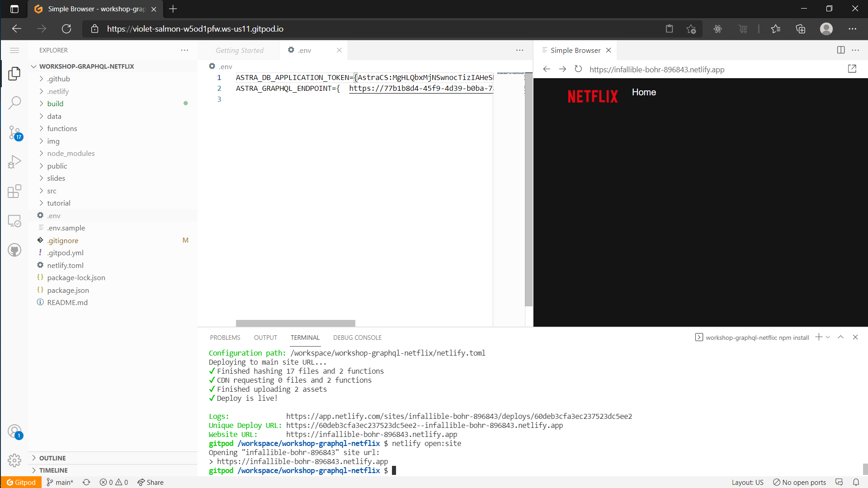This screenshot has width=868, height=488.
Task: Open the Manage settings gear
Action: click(15, 460)
